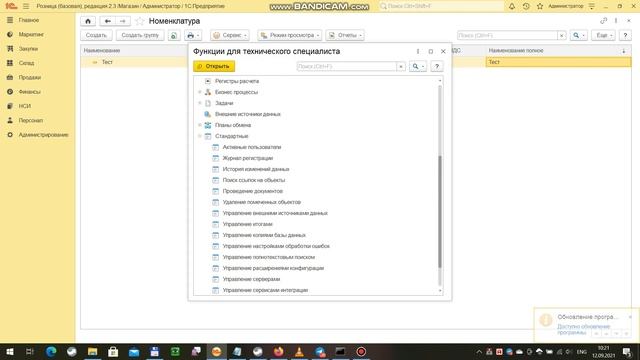
Task: Add Номенклатура to favorites with star
Action: pyautogui.click(x=140, y=21)
